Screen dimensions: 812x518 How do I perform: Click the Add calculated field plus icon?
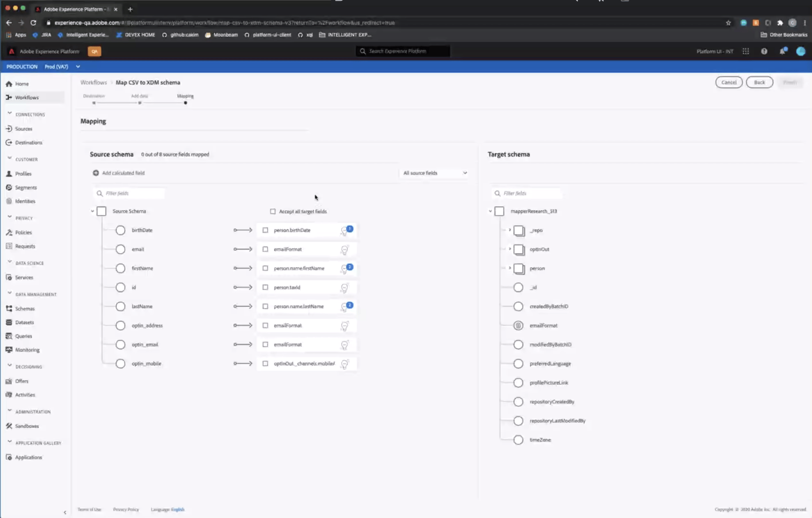coord(96,173)
